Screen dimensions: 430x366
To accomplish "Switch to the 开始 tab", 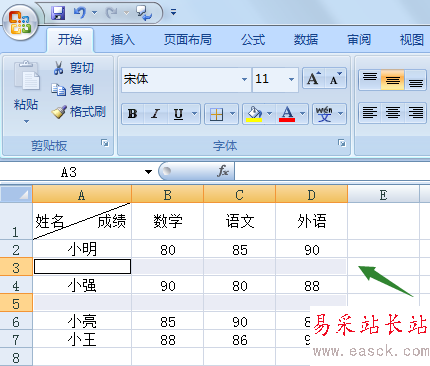I will pyautogui.click(x=70, y=40).
